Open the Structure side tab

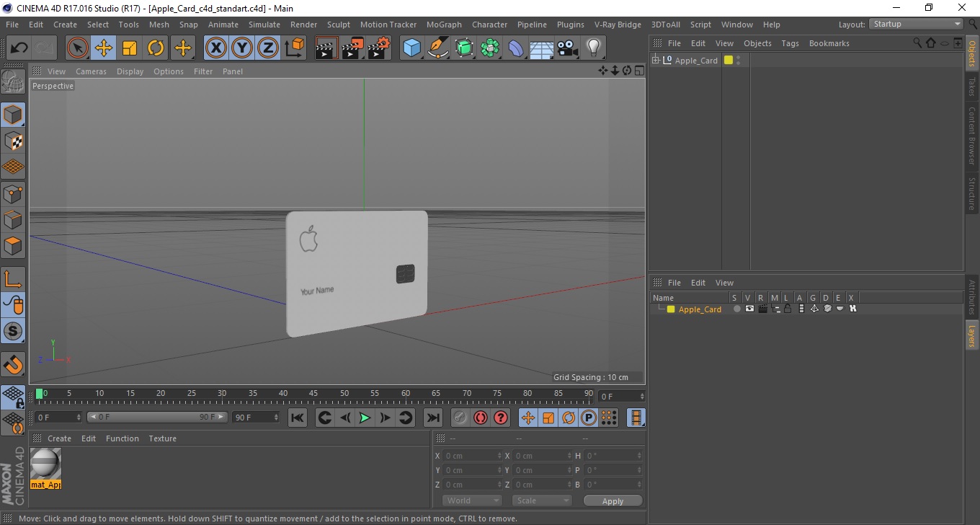(x=972, y=193)
